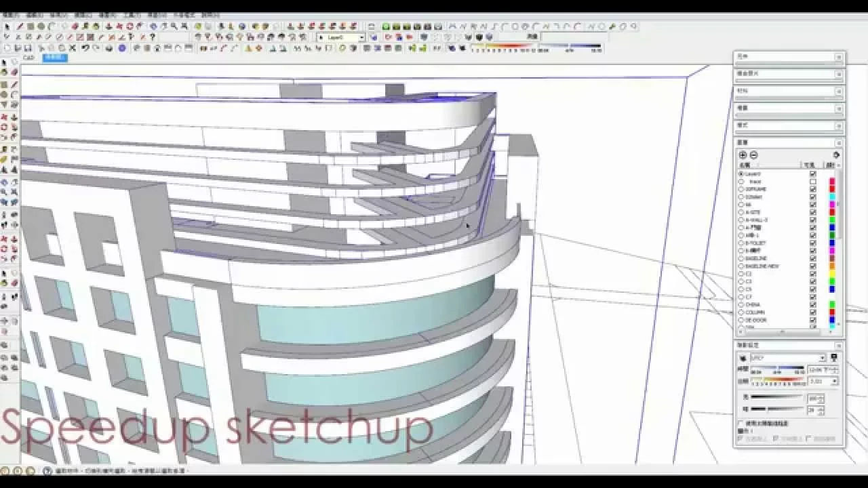The height and width of the screenshot is (488, 868).
Task: Toggle visibility checkbox for BASELINE-NEW layer
Action: [x=812, y=266]
